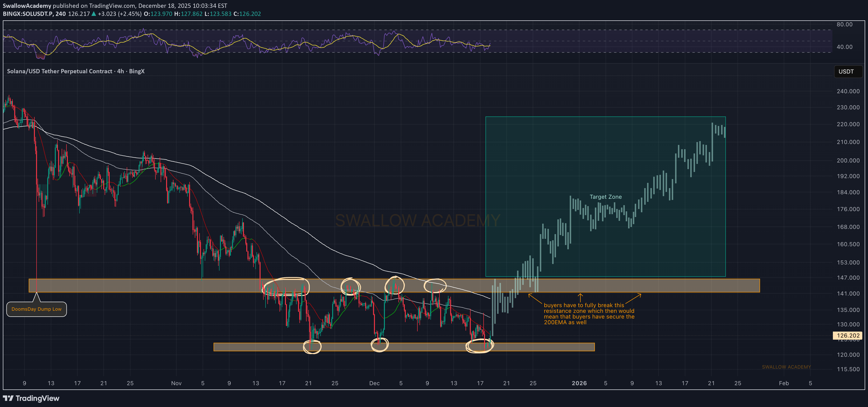868x407 pixels.
Task: Click the left orange arrow pointing at resistance
Action: tap(535, 299)
